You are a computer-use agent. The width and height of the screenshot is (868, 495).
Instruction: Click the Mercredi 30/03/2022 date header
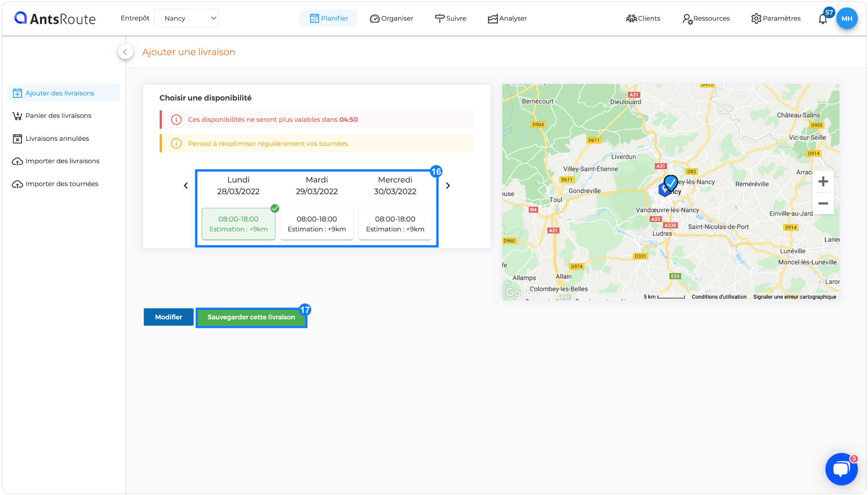point(395,186)
